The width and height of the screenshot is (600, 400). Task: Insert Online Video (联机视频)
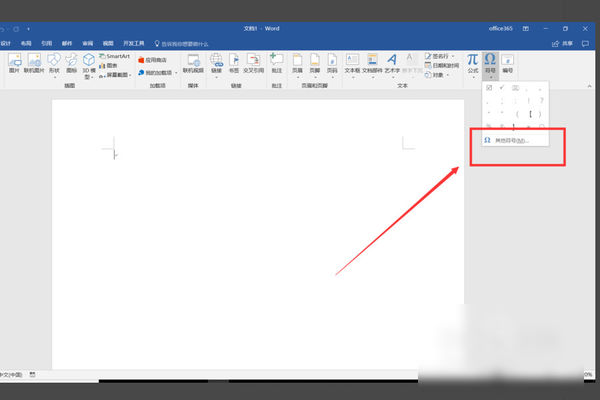(193, 63)
